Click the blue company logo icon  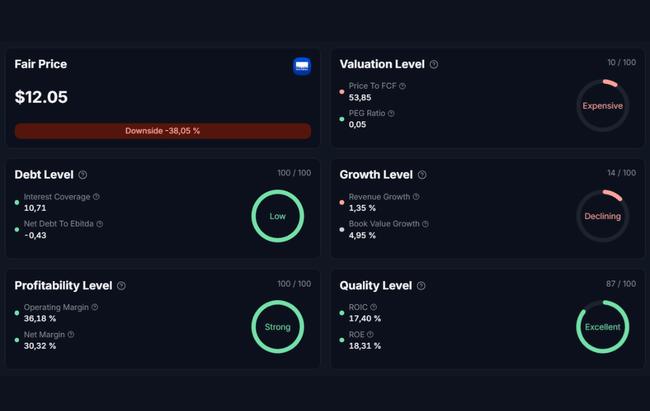(x=302, y=66)
